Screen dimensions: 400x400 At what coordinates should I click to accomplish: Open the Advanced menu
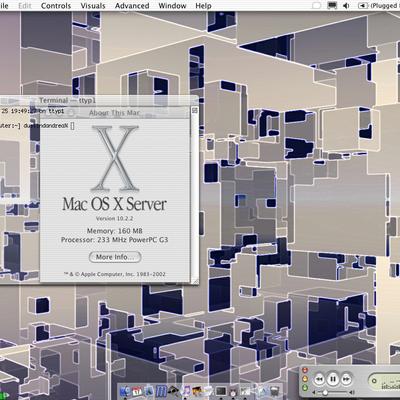(132, 6)
